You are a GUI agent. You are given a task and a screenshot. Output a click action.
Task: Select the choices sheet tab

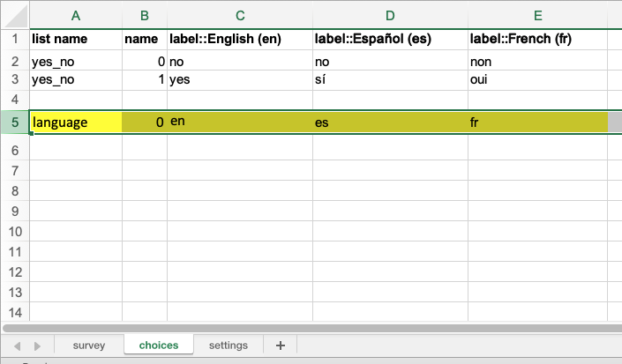(x=159, y=345)
